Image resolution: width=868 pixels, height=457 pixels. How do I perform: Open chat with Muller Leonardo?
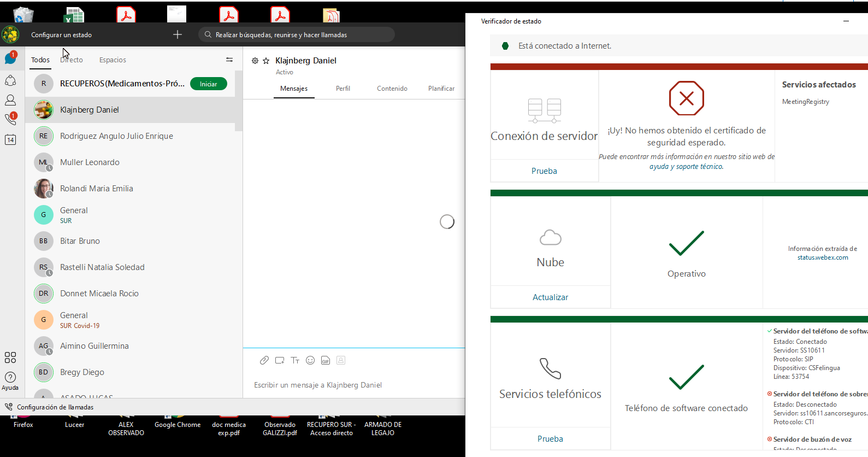130,162
